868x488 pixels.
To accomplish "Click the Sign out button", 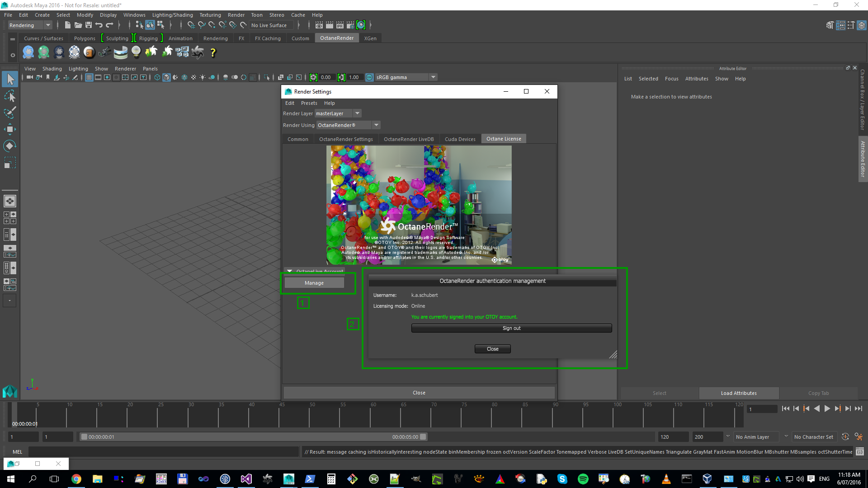I will [511, 328].
